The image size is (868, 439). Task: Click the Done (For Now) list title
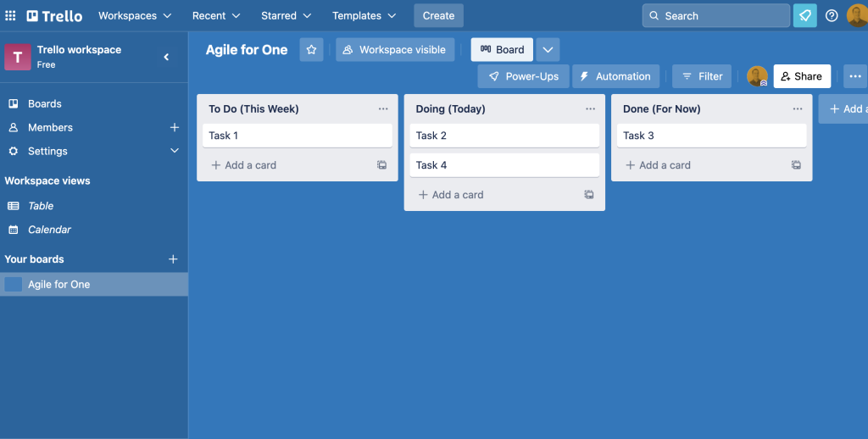pos(661,109)
